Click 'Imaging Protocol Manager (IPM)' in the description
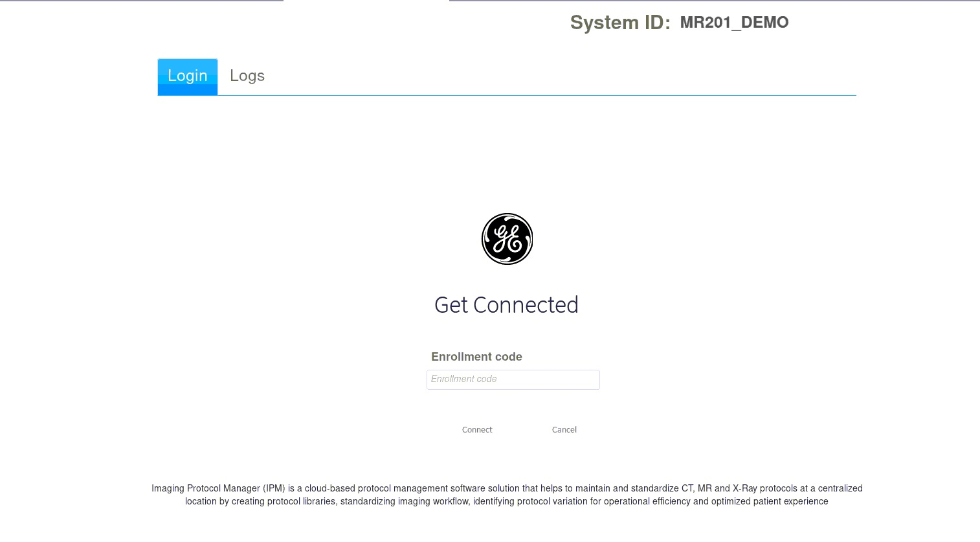The image size is (980, 542). [218, 488]
